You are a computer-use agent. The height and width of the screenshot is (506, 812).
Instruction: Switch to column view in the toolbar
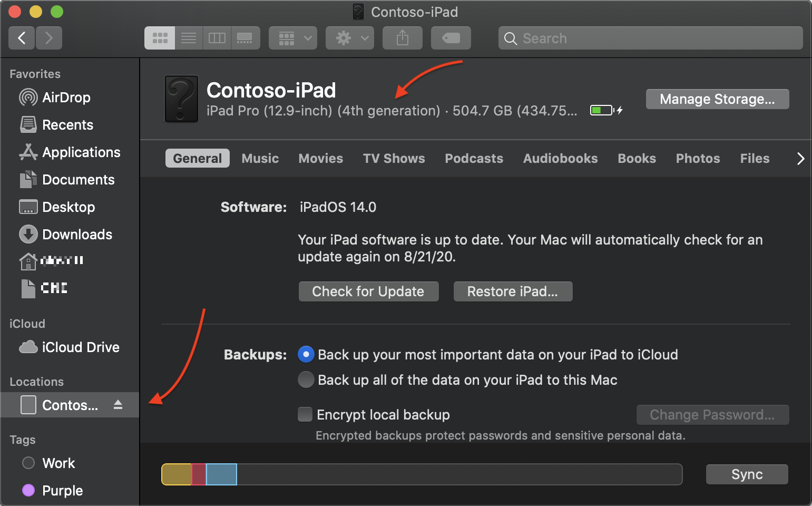[217, 38]
